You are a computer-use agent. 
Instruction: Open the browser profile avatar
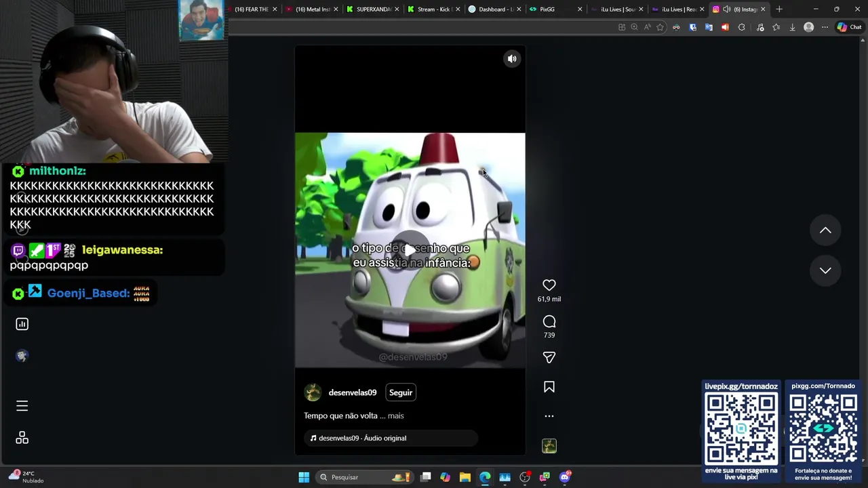tap(808, 27)
